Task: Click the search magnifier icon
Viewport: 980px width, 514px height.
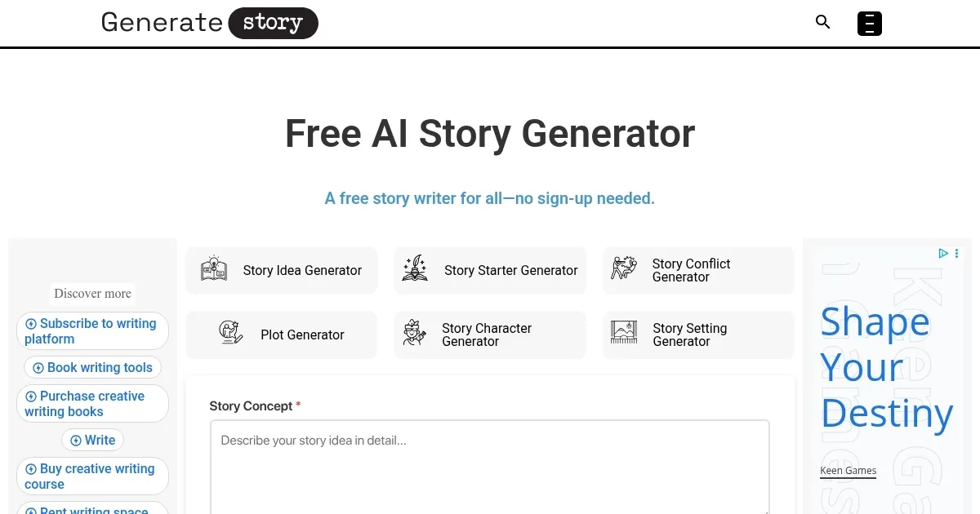Action: coord(822,22)
